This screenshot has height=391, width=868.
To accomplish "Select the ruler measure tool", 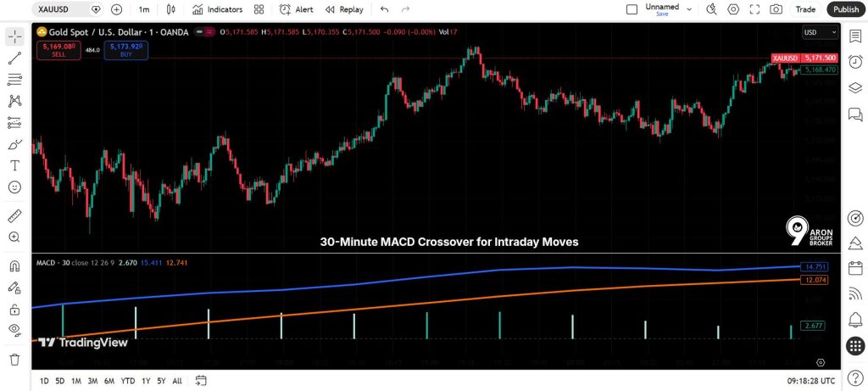I will (x=15, y=215).
